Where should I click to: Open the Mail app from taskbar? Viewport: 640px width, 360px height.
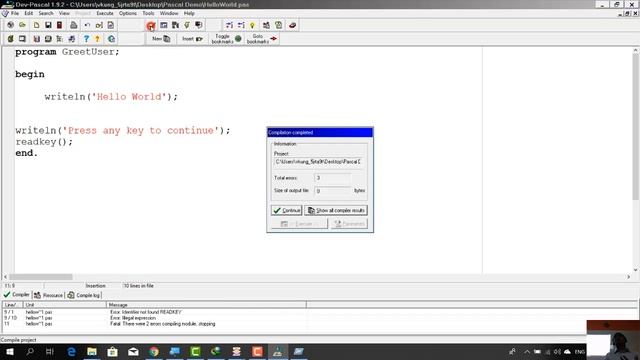tap(133, 351)
